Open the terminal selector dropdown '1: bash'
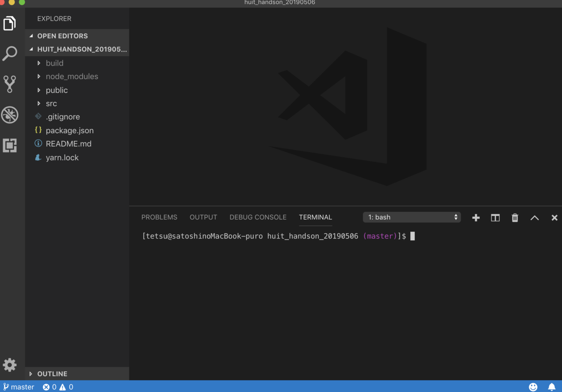 point(412,217)
